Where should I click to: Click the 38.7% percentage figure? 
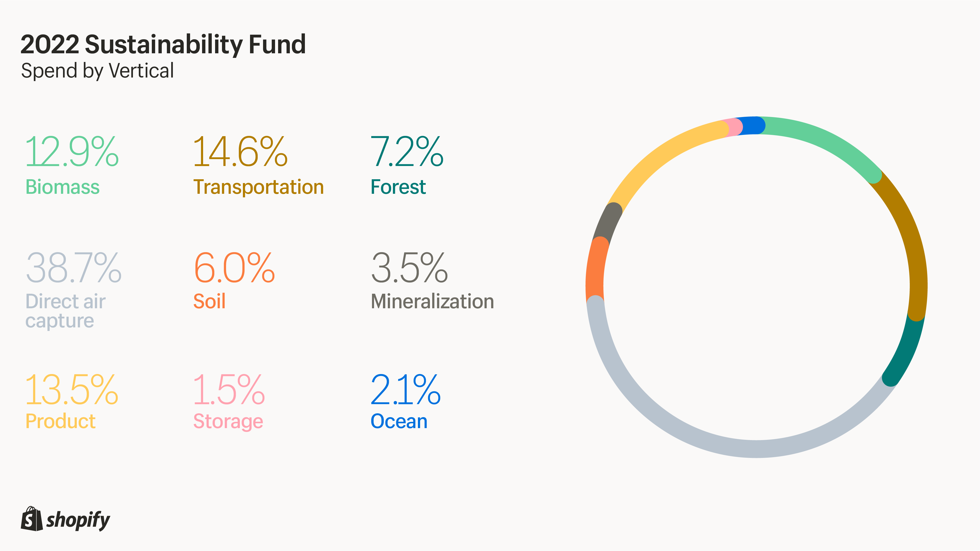[73, 268]
